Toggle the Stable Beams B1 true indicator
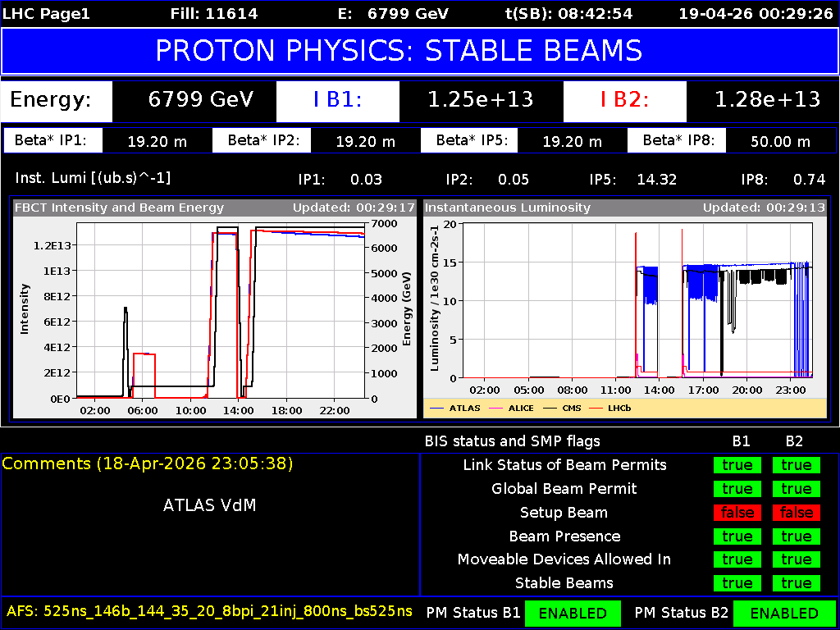This screenshot has width=840, height=630. point(737,583)
